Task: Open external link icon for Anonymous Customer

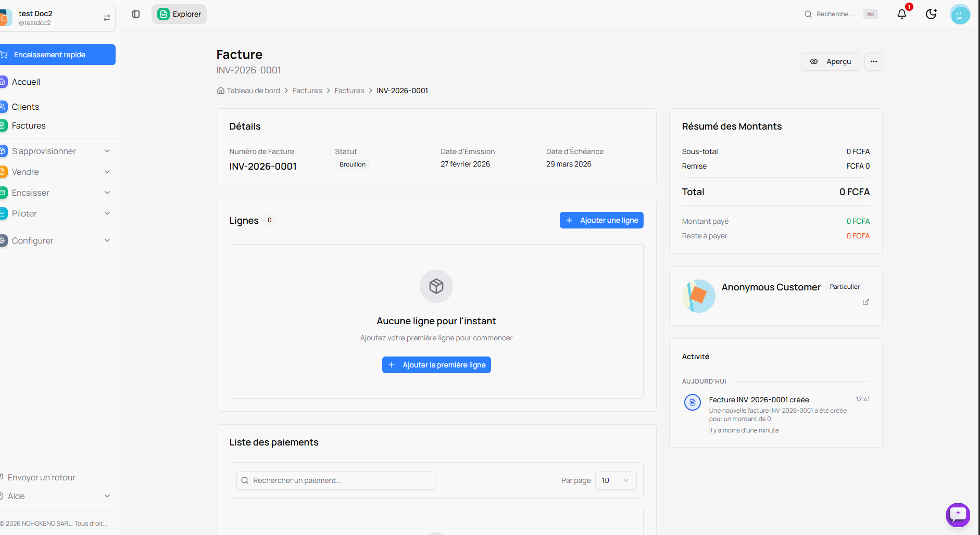Action: pos(865,302)
